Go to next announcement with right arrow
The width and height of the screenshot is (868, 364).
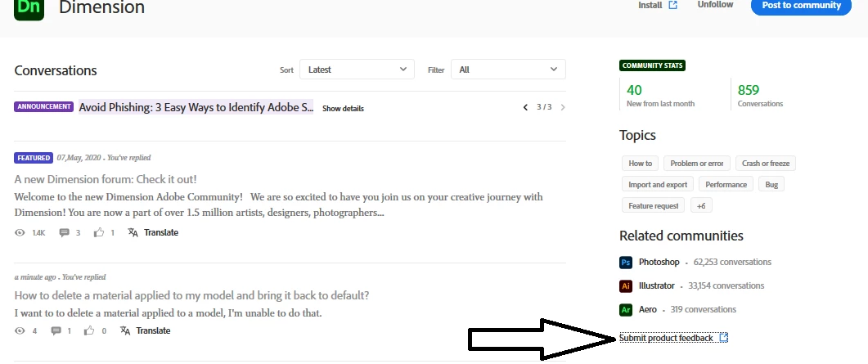[562, 107]
